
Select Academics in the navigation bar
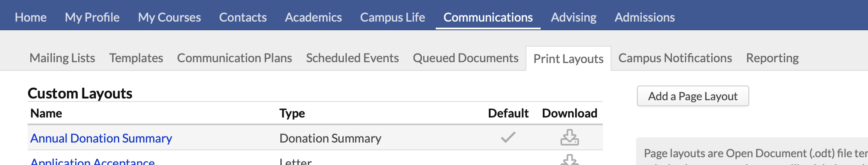pos(313,17)
